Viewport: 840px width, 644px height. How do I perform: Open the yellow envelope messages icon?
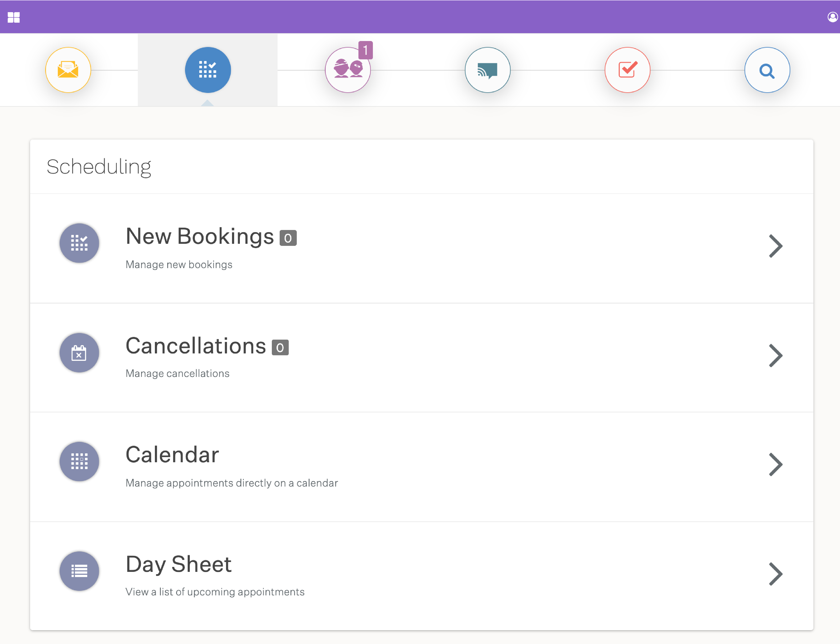[x=68, y=70]
